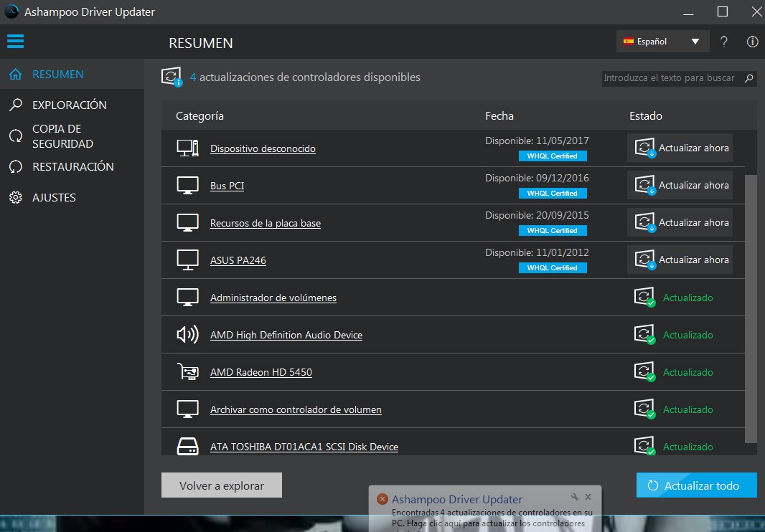Click Actualizar ahora for Dispositivo desconocido
The width and height of the screenshot is (765, 532).
(x=680, y=148)
